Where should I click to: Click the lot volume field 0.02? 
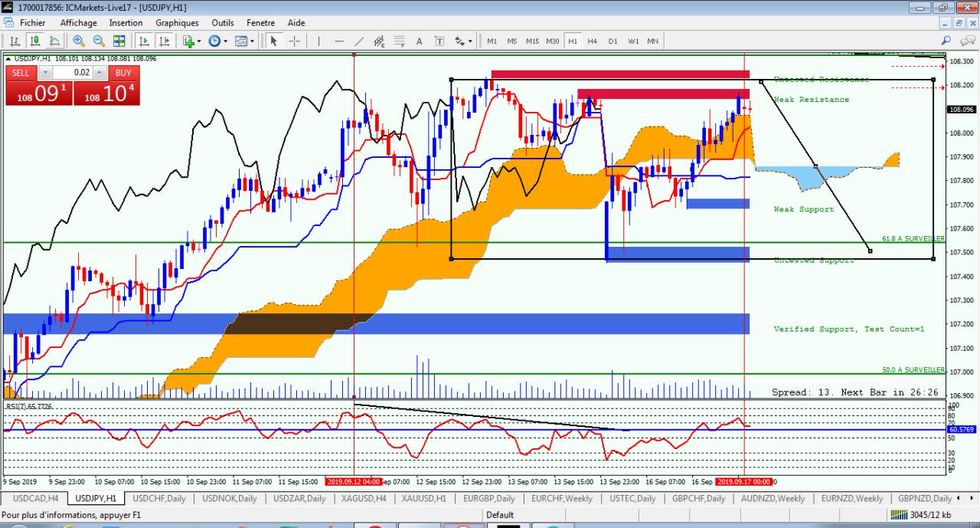click(x=72, y=73)
